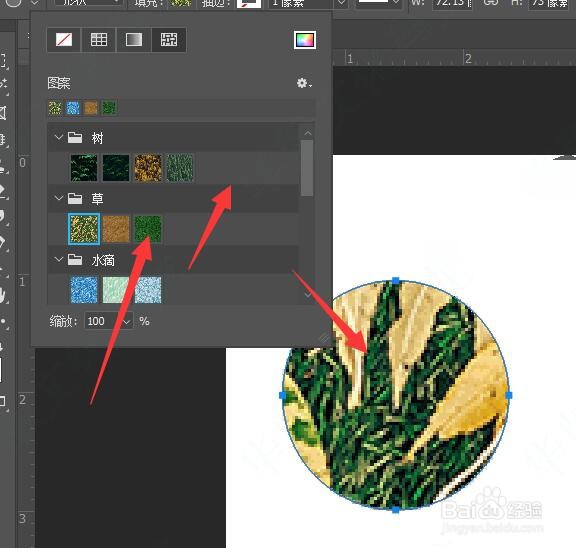The image size is (576, 548).
Task: Apply bright blue water pattern in 水滴
Action: point(84,290)
